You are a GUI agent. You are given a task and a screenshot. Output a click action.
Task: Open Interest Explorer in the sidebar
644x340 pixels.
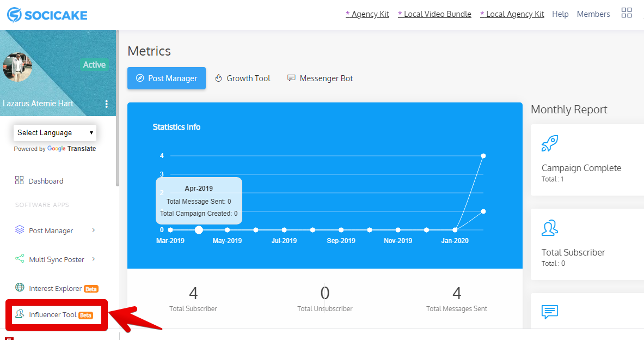click(x=57, y=288)
